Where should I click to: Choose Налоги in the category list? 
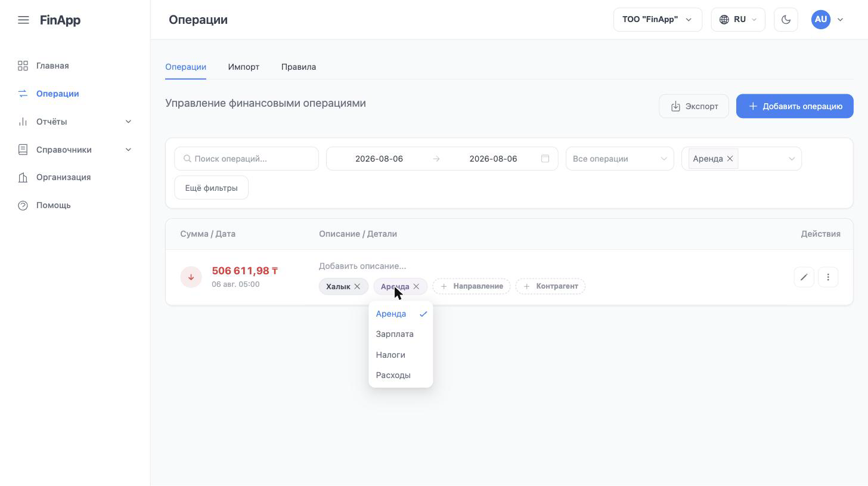coord(401,355)
